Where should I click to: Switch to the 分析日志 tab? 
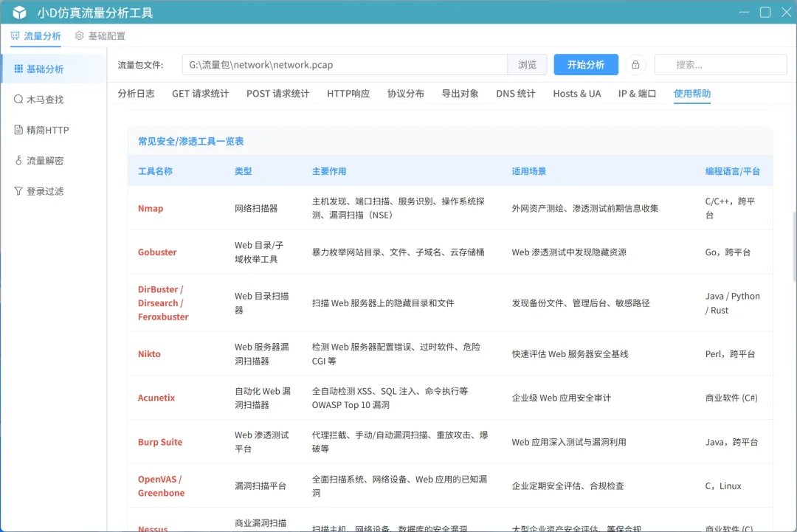point(137,94)
